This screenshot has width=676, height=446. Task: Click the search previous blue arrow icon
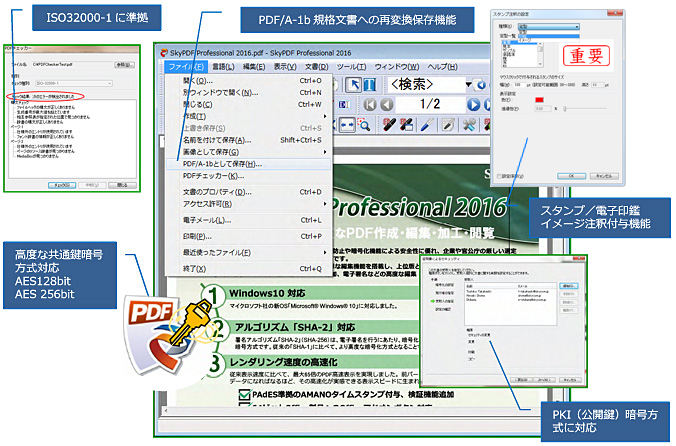tap(481, 85)
